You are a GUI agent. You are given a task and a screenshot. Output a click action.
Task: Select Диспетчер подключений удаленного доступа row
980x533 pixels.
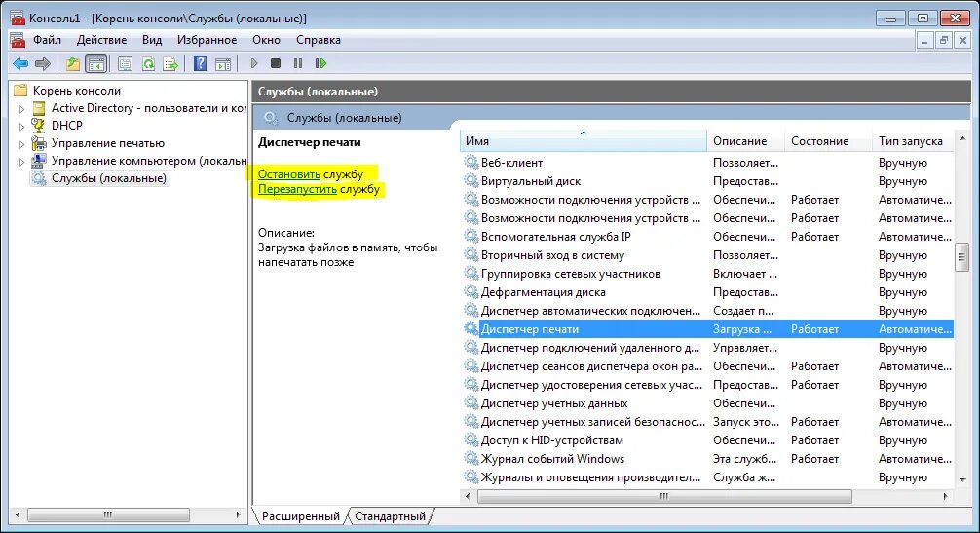click(x=707, y=348)
